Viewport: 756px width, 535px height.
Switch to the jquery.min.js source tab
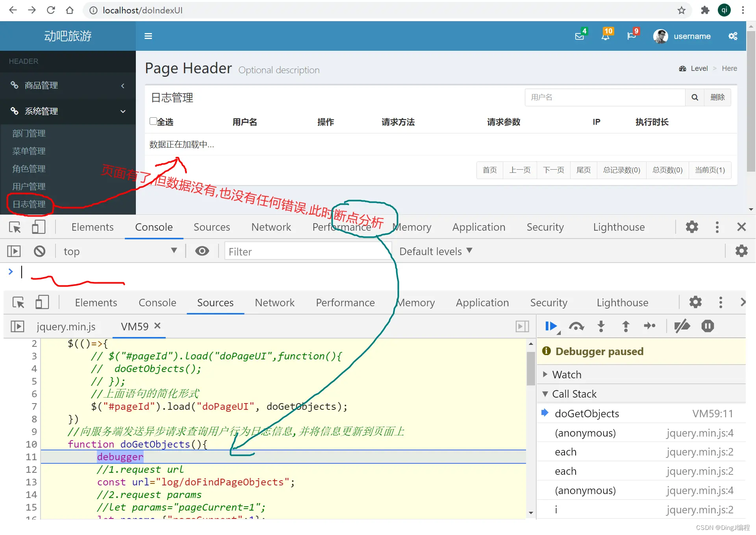(66, 326)
